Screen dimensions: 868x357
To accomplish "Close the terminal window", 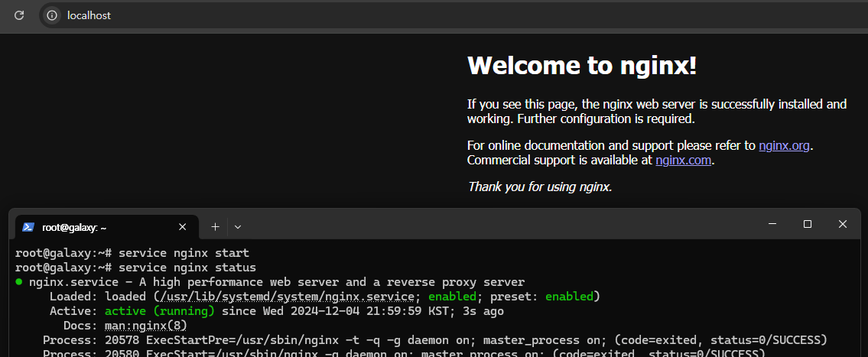I will point(843,224).
